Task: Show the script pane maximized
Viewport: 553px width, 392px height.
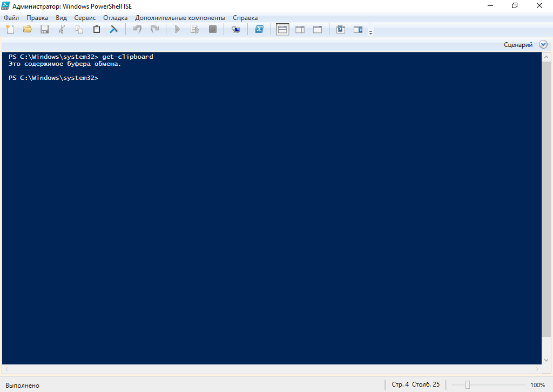Action: [x=318, y=30]
